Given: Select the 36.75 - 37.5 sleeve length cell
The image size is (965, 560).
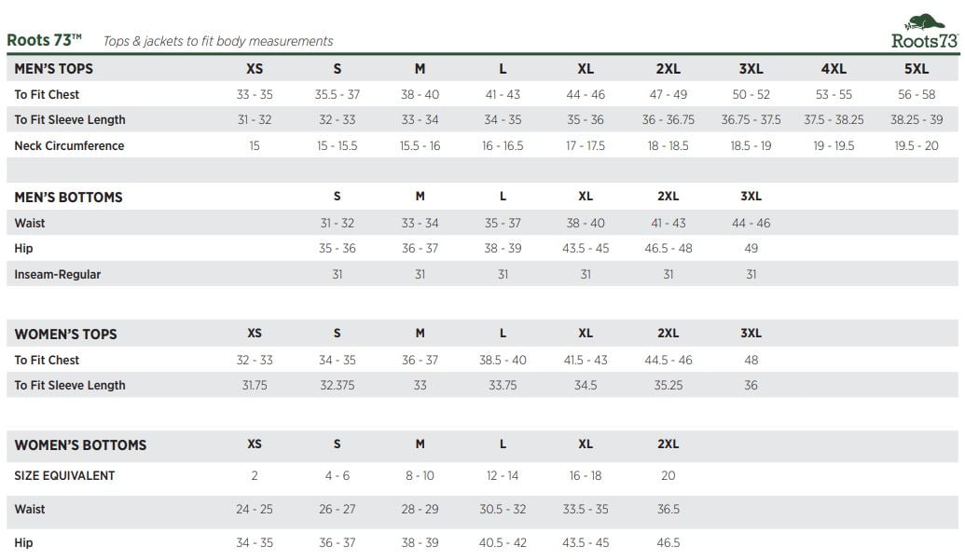Looking at the screenshot, I should [x=751, y=120].
